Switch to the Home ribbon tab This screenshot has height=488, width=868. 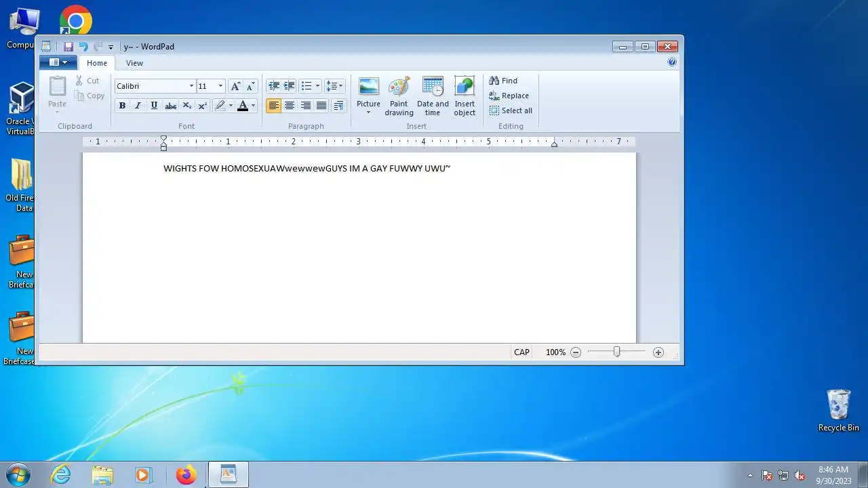tap(97, 63)
